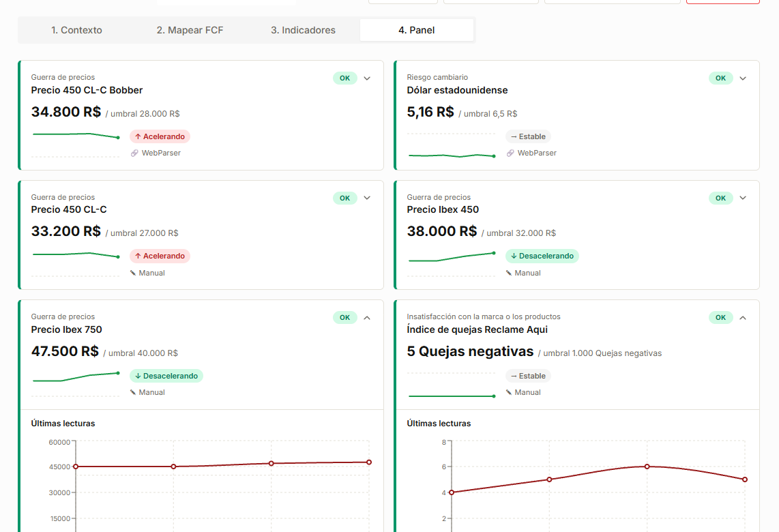
Task: Click the 60000 axis label in Ibex 750 chart
Action: pyautogui.click(x=59, y=442)
